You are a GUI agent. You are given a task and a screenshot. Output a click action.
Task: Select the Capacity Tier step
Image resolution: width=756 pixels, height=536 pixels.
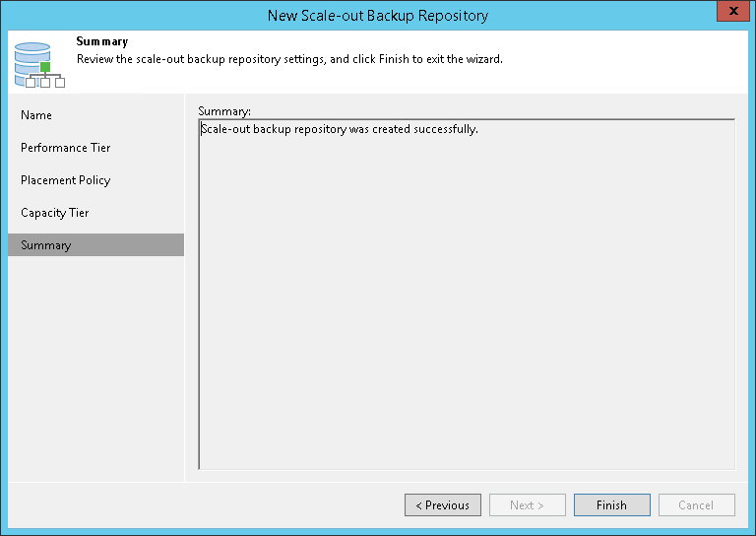click(55, 213)
